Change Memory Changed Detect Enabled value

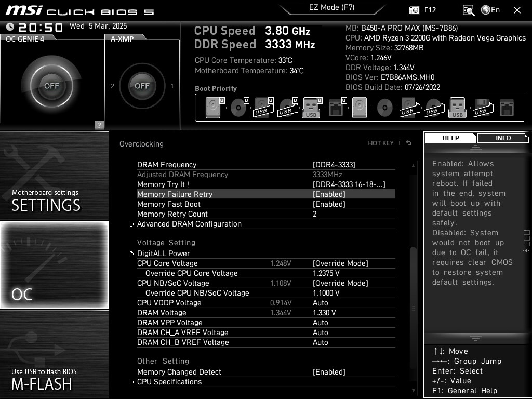(329, 372)
